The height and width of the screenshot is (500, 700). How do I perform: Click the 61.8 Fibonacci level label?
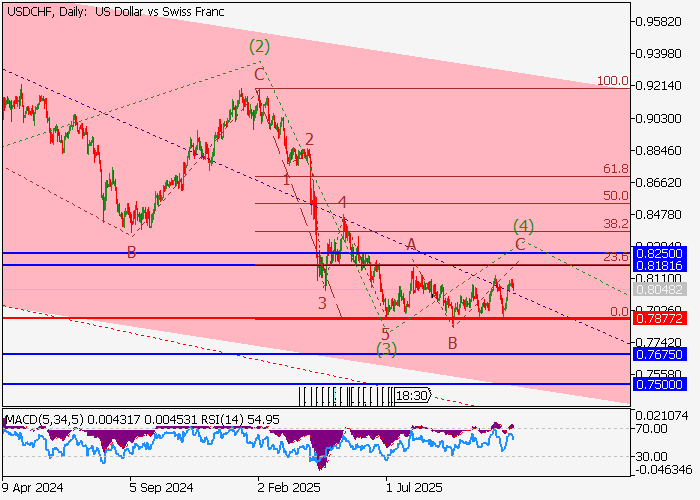pyautogui.click(x=615, y=170)
